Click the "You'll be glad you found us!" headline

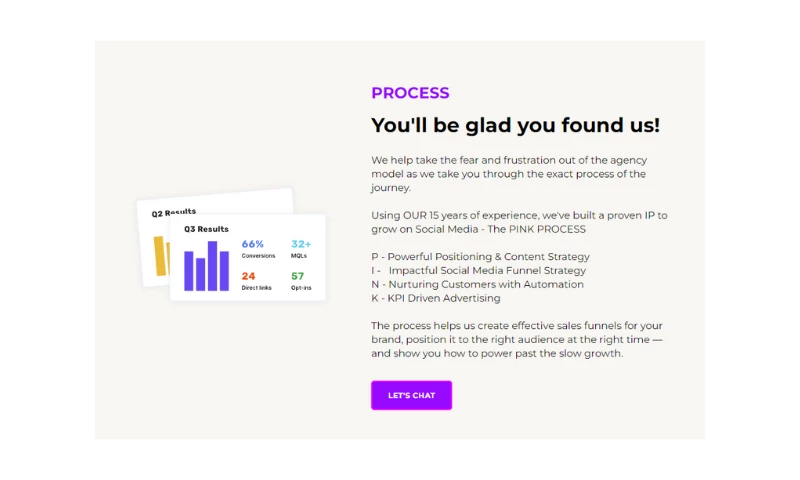point(515,125)
